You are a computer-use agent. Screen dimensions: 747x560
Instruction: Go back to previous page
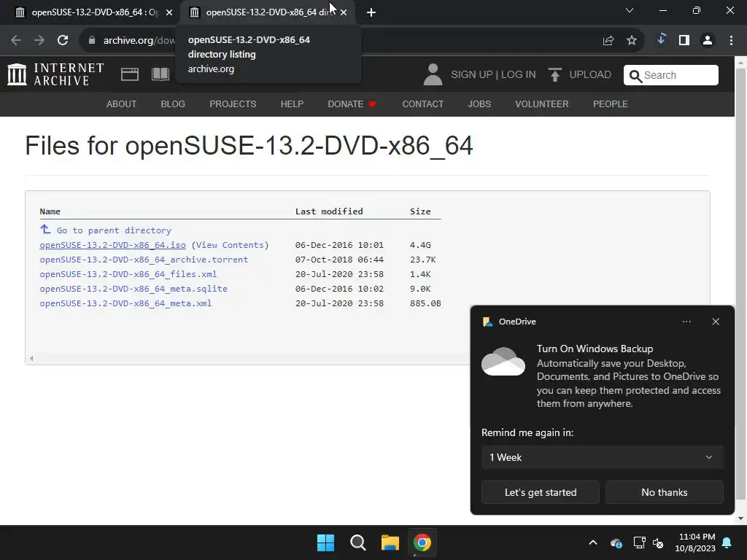coord(16,40)
